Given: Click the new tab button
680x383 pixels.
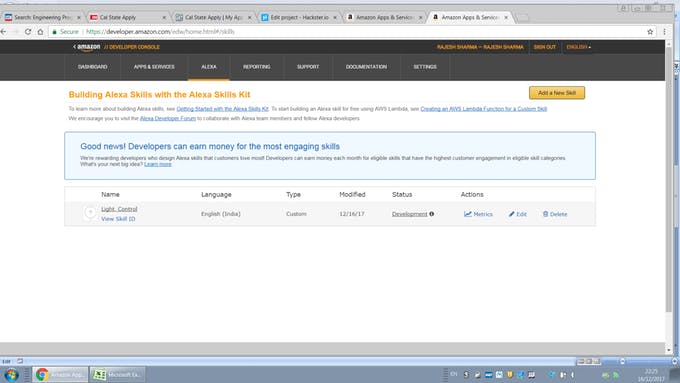Looking at the screenshot, I should tap(523, 17).
